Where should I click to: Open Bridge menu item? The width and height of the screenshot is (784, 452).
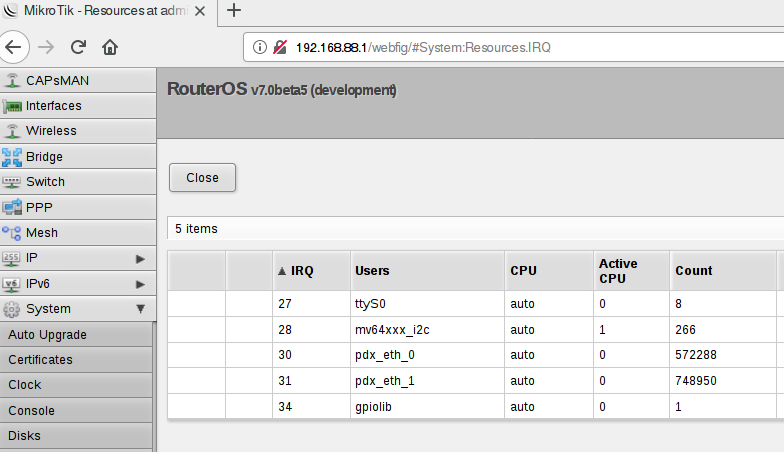point(78,157)
